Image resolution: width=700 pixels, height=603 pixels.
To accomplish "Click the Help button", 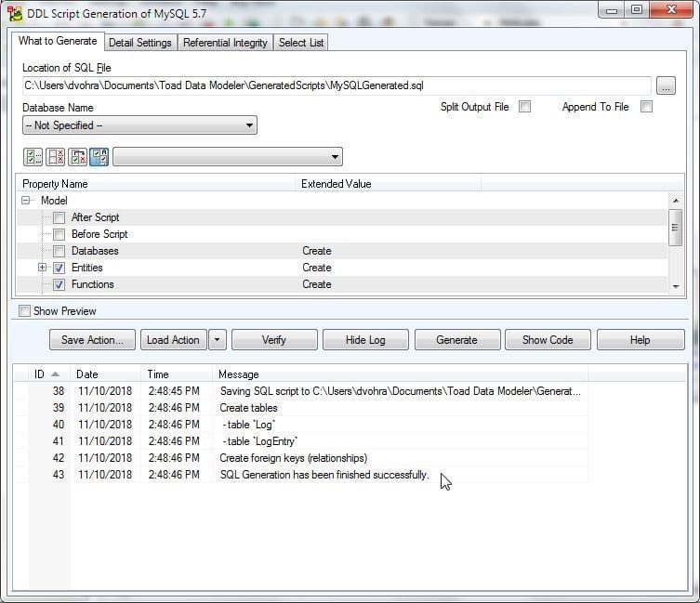I will [x=641, y=340].
